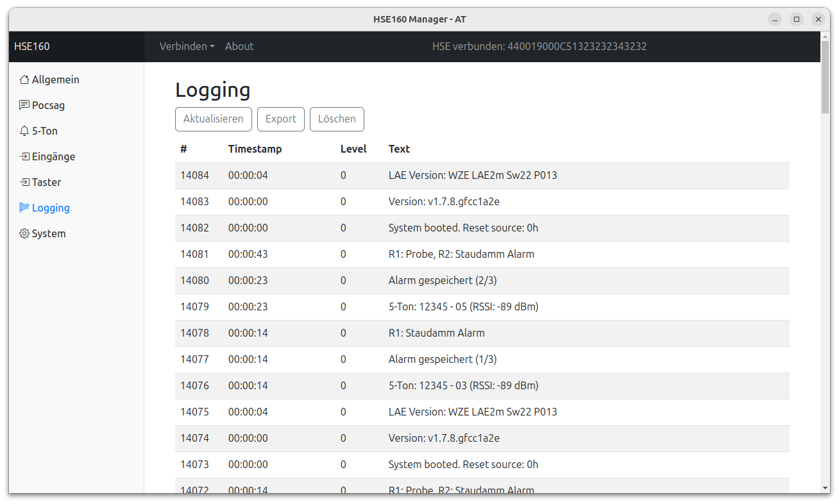Go to the Pocsag section
This screenshot has width=839, height=504.
(48, 105)
